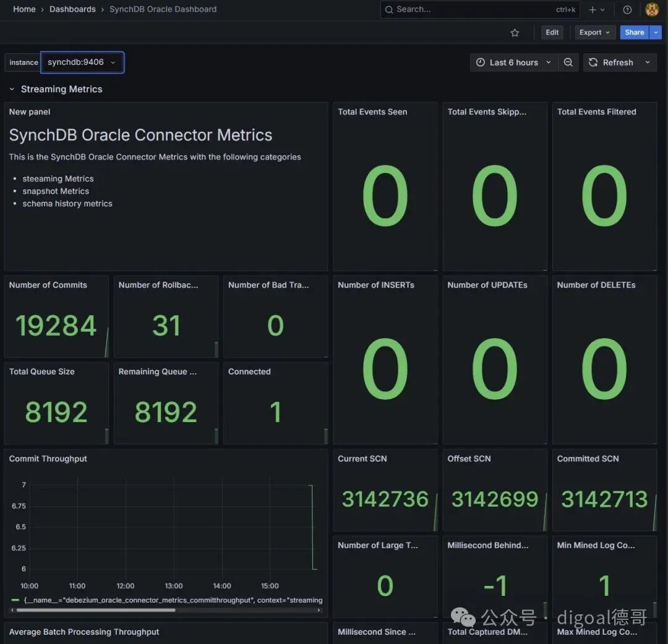
Task: Open the instance synchdb:9406 dropdown
Action: pos(82,62)
